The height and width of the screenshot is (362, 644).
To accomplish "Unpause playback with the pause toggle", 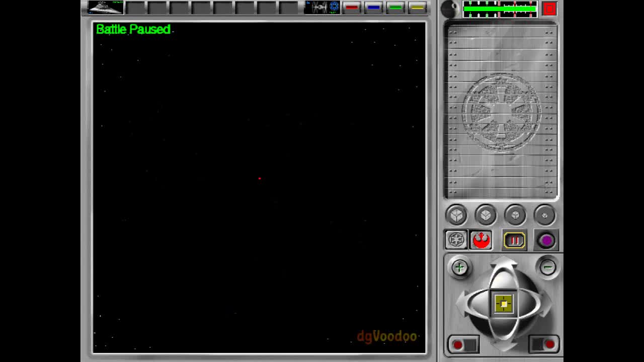I will [x=514, y=240].
